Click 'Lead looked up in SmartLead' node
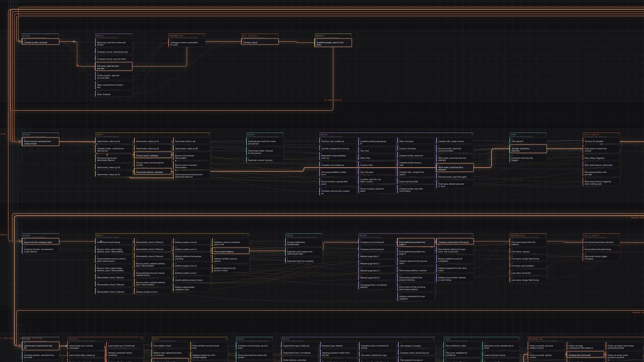 pyautogui.click(x=125, y=345)
